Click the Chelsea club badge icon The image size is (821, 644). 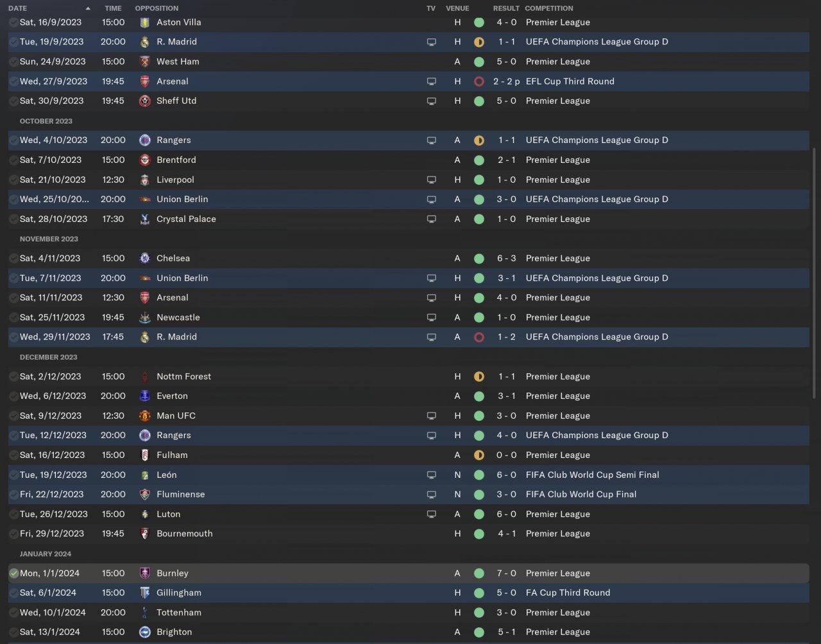pyautogui.click(x=145, y=258)
